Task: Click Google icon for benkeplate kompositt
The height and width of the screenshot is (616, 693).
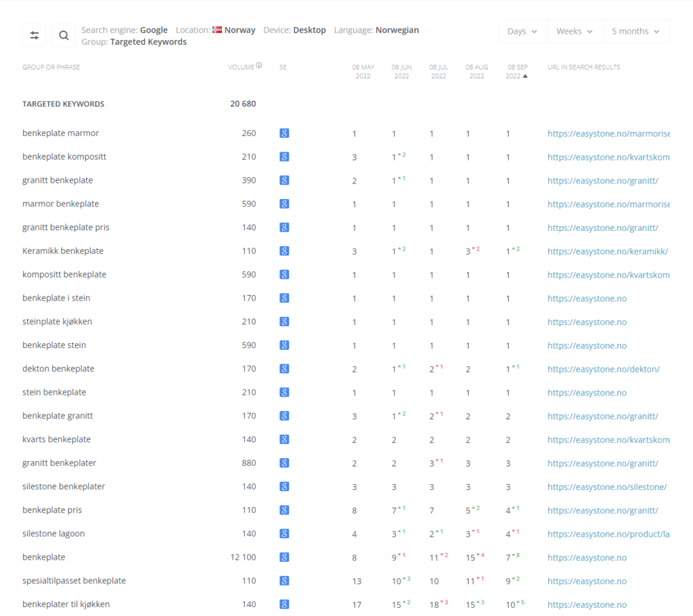Action: [x=284, y=156]
